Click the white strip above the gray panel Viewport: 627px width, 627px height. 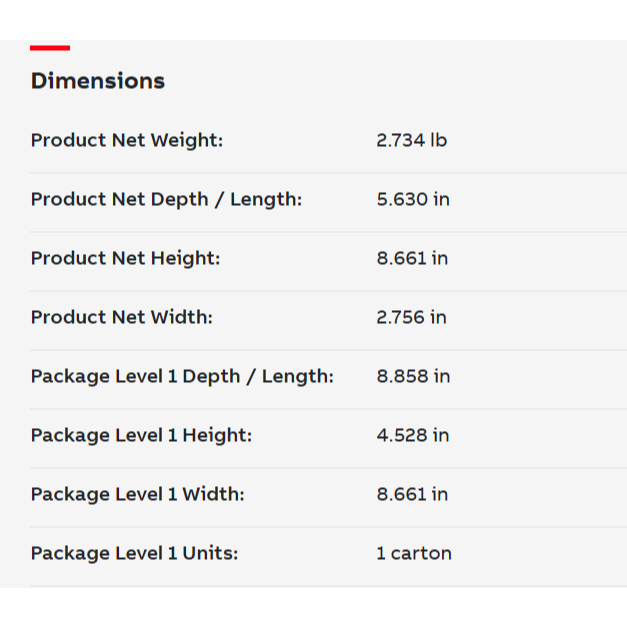(x=313, y=18)
